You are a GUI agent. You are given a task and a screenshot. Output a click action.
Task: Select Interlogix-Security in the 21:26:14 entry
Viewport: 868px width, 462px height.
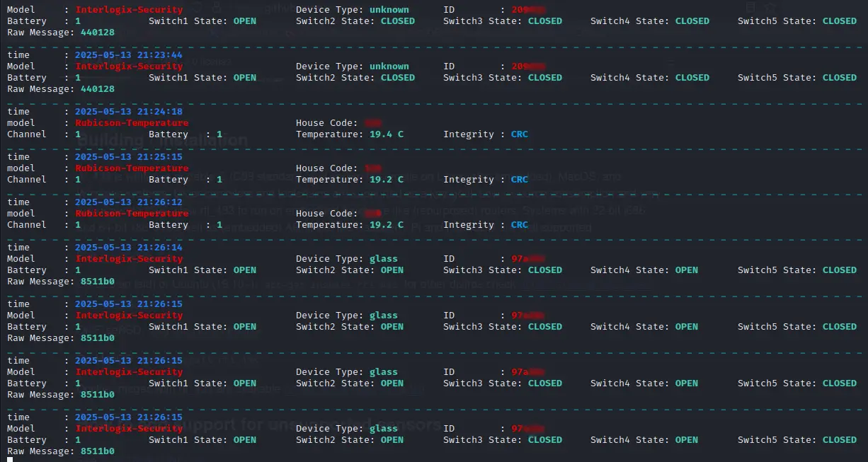click(129, 259)
